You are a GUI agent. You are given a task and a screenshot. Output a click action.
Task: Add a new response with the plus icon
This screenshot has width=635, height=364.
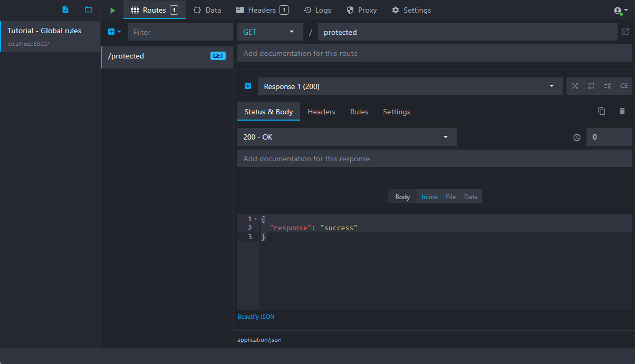tap(248, 86)
